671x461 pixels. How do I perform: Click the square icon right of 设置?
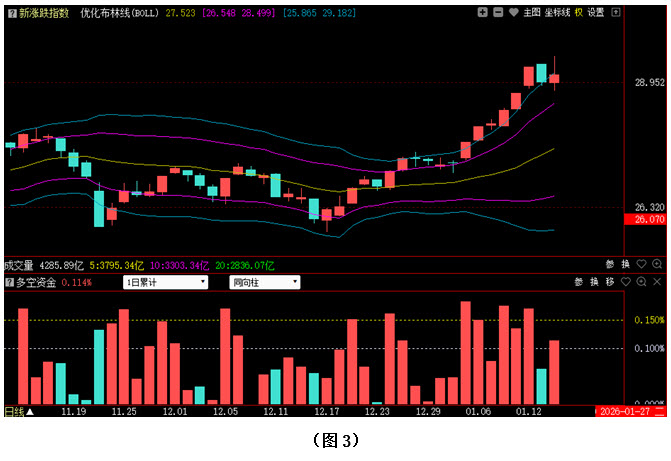coord(614,13)
